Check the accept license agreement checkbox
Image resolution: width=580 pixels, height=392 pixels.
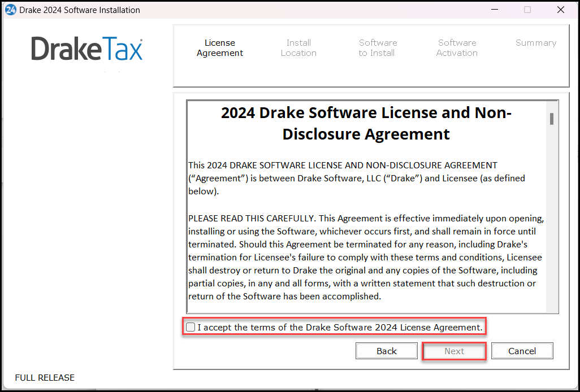[191, 327]
